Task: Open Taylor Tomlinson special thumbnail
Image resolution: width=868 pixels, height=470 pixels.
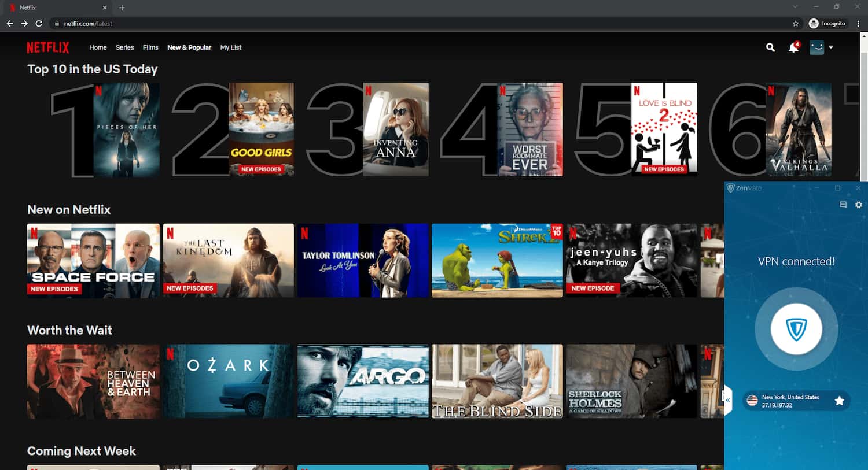Action: tap(363, 261)
